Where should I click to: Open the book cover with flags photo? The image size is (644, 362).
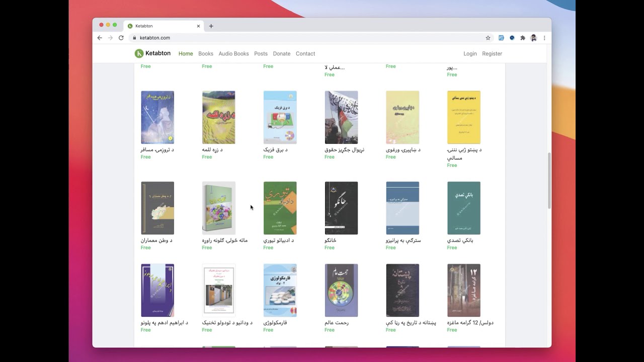341,118
